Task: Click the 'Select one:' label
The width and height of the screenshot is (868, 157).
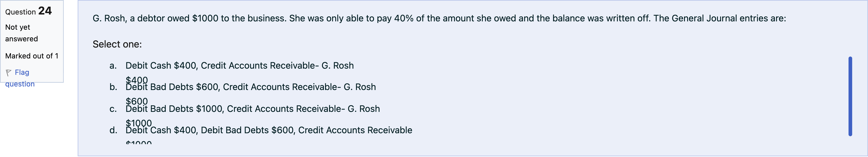Action: click(x=117, y=44)
